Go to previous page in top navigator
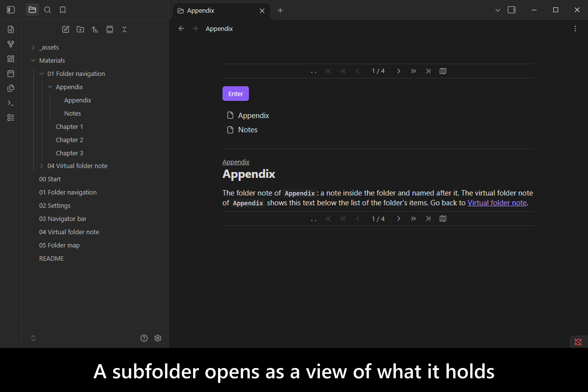The width and height of the screenshot is (588, 392). tap(358, 71)
